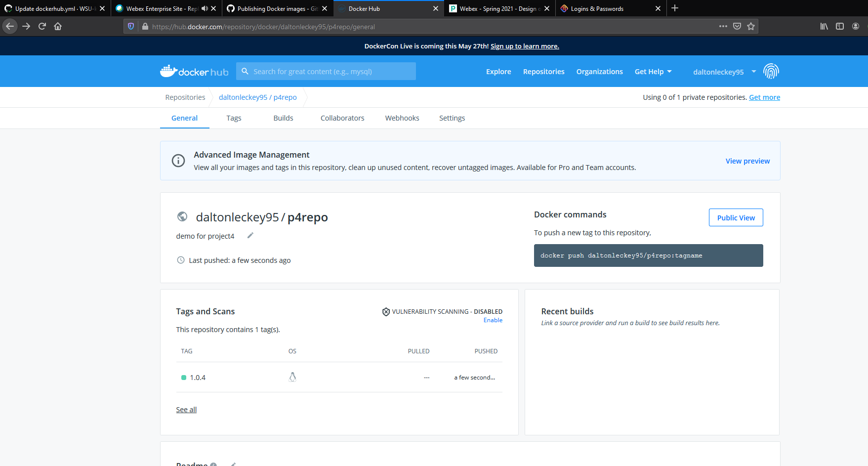The image size is (868, 466).
Task: Click the Get more private repositories link
Action: tap(764, 97)
